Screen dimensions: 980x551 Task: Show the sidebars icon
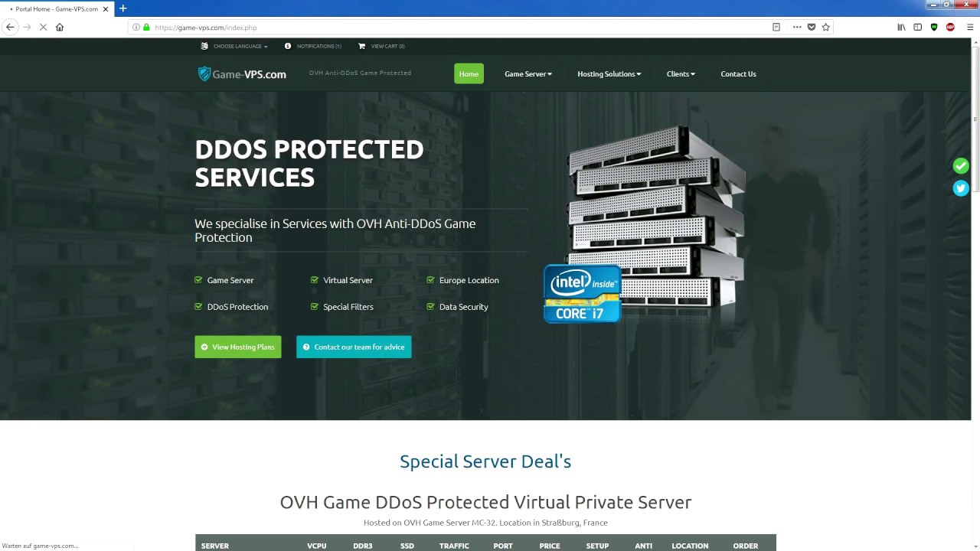click(x=918, y=27)
